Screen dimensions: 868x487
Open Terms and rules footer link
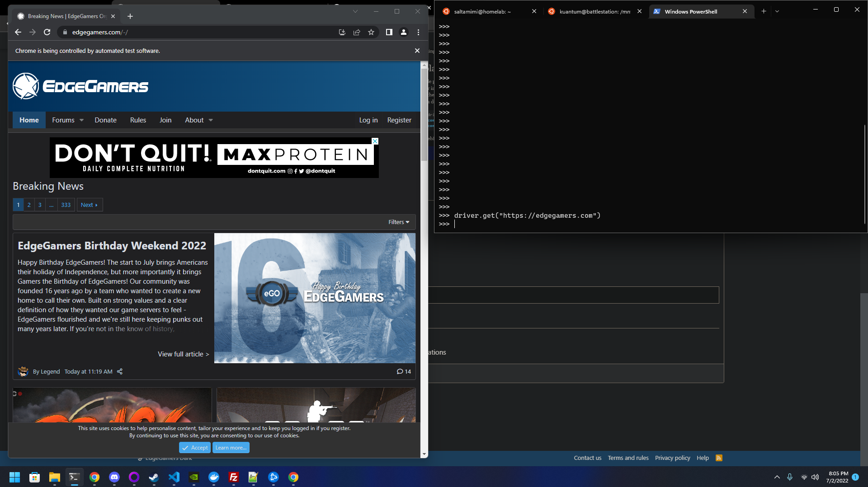point(628,458)
